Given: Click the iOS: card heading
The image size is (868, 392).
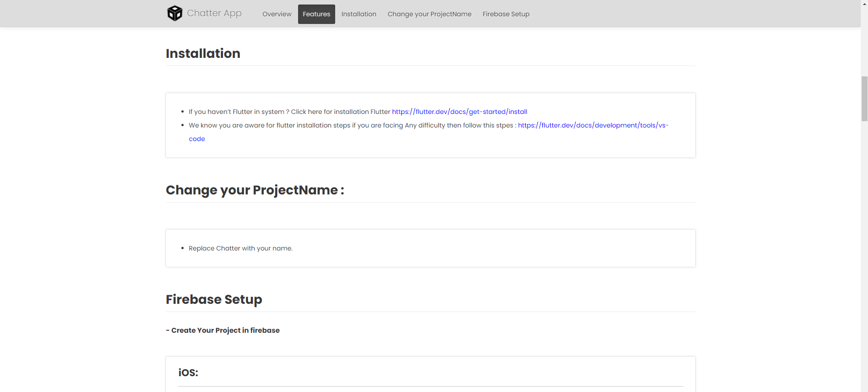Looking at the screenshot, I should coord(188,373).
